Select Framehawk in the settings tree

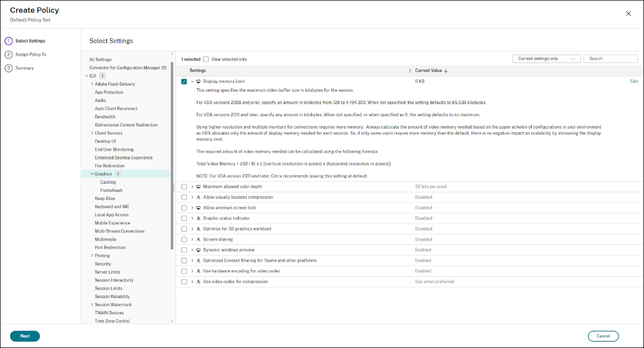[x=111, y=190]
